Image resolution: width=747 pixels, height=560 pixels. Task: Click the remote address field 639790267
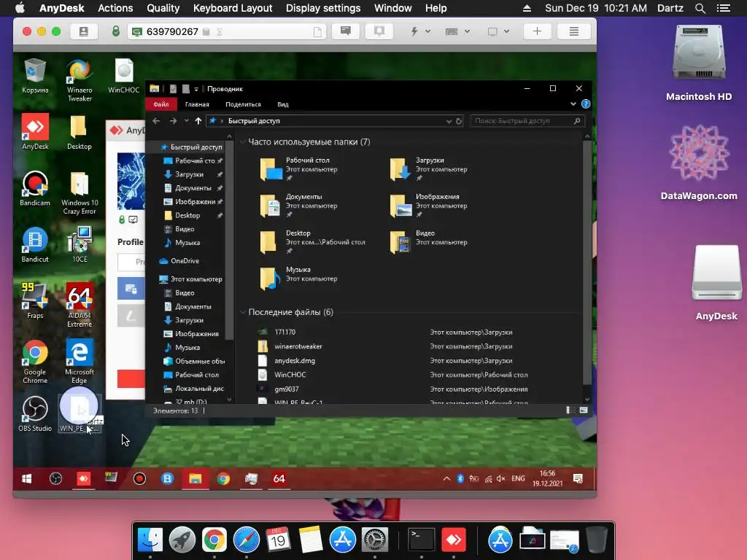[x=227, y=31]
